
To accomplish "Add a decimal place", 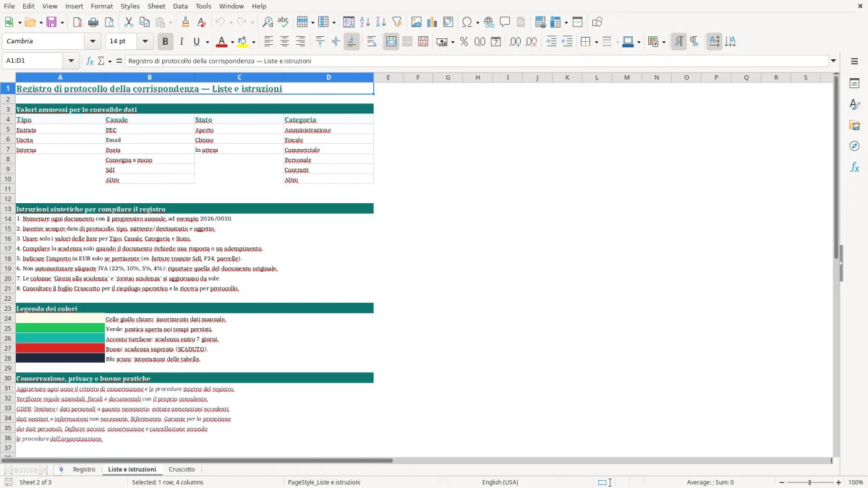I will point(515,42).
